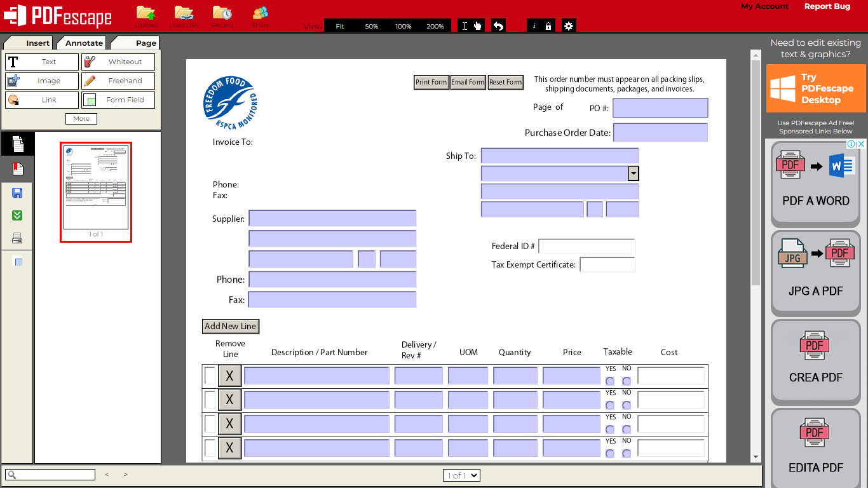
Task: Click the blue form fields icon in sidebar
Action: coord(18,262)
